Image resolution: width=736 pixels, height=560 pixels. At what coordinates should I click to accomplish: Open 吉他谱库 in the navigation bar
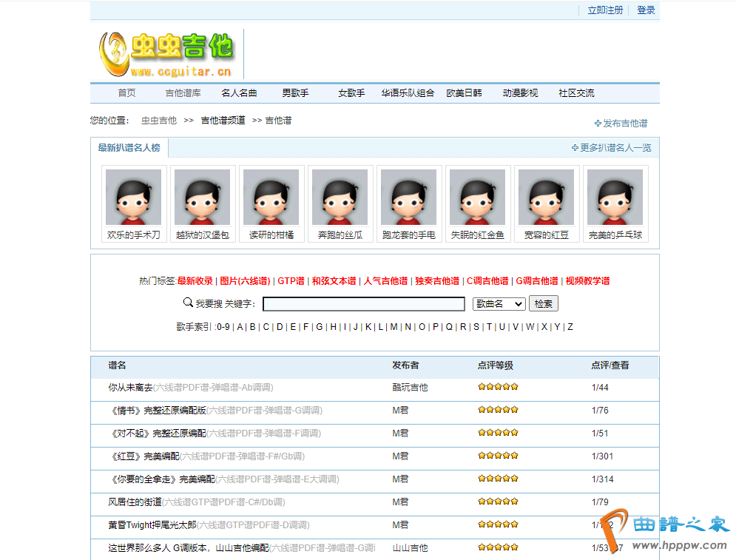pos(183,93)
